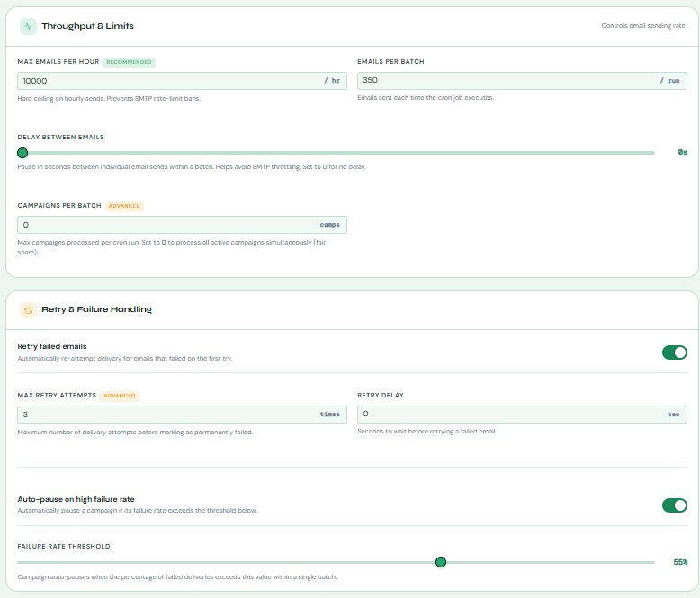Adjust the Delay Between Emails slider handle

pyautogui.click(x=22, y=153)
